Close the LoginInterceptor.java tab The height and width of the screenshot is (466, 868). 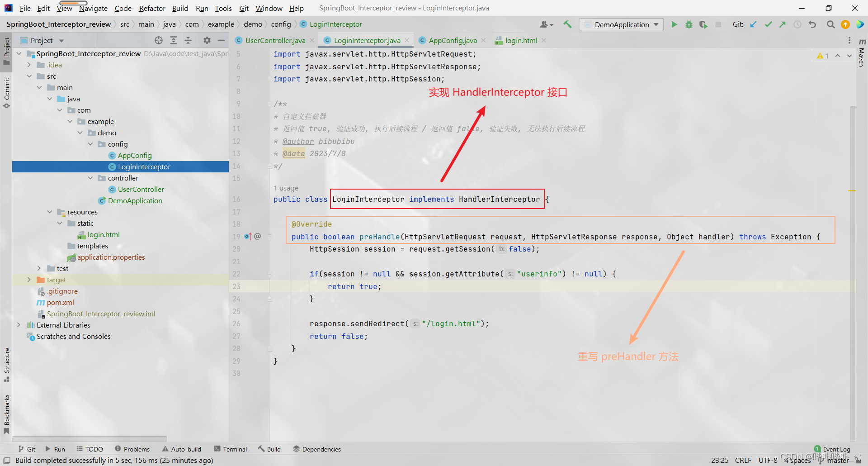(407, 40)
